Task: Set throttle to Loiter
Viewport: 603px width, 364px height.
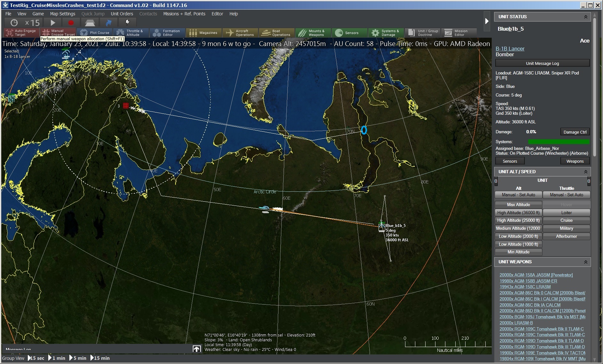Action: (x=566, y=213)
